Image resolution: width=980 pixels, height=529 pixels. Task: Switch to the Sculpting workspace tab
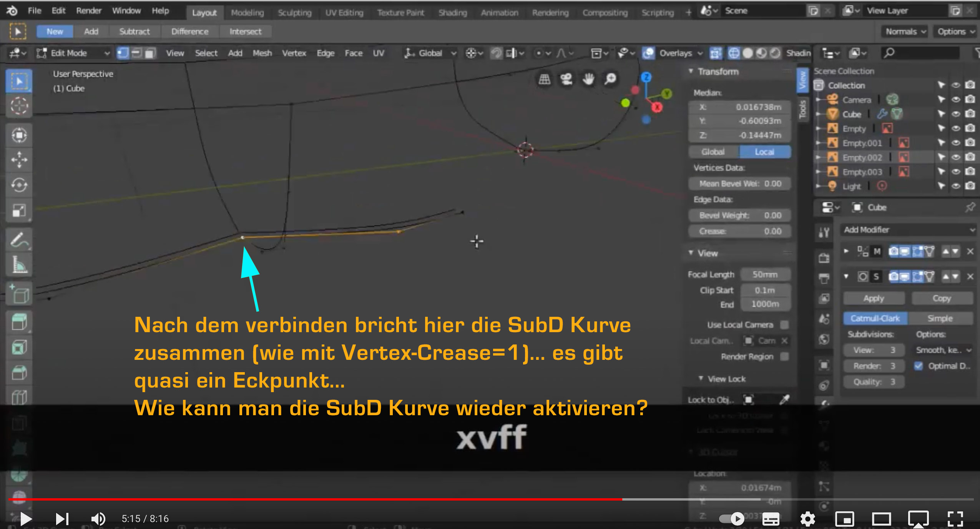(294, 13)
